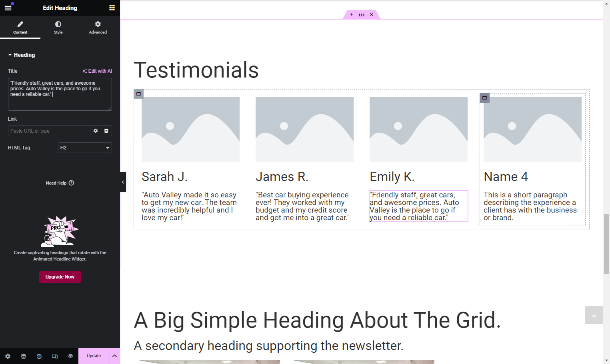Select James R. placeholder image
The width and height of the screenshot is (610, 364).
tap(305, 130)
